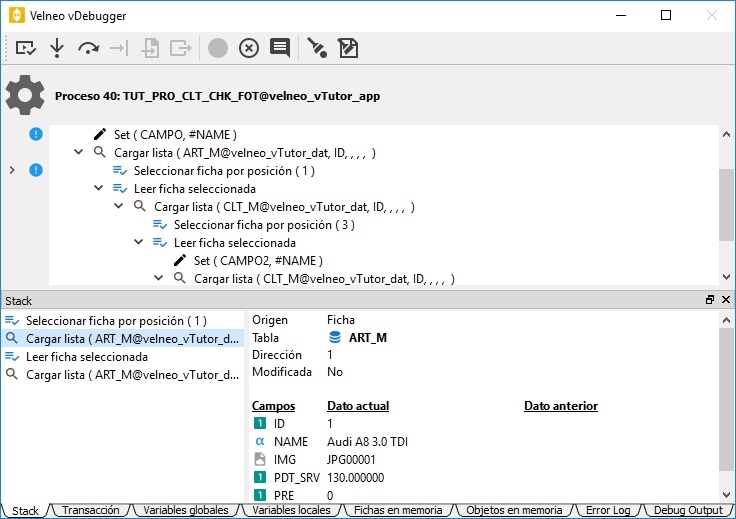Toggle breakpoint marker beside Seleccionar ficha por posición (1)
Viewport: 736px width, 519px height.
36,170
